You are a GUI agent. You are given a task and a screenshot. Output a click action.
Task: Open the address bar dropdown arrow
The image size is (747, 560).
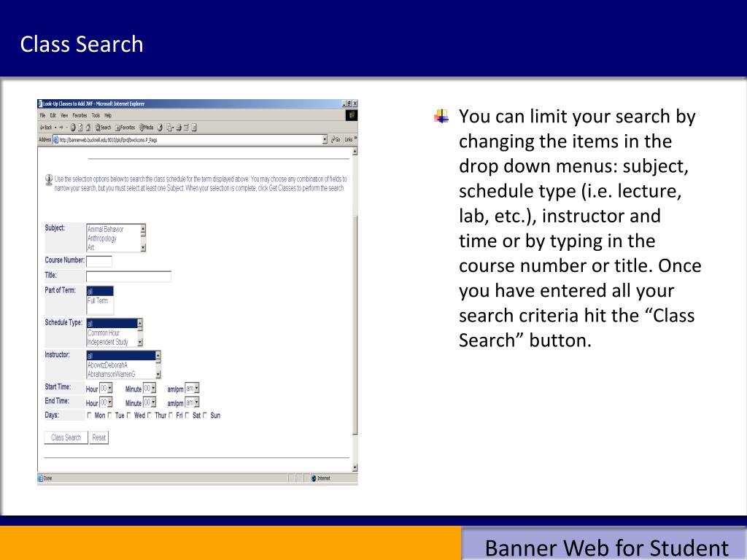[x=325, y=139]
